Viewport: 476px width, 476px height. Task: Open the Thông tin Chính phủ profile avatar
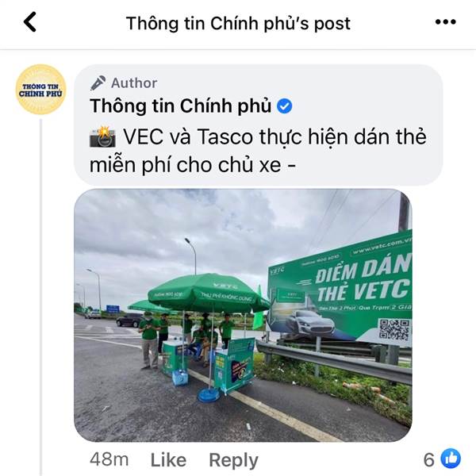(40, 90)
